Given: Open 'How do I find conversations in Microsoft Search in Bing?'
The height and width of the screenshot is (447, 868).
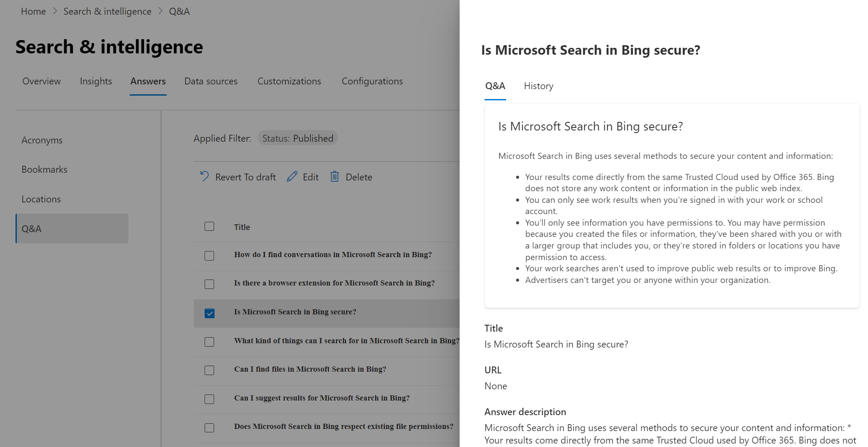Looking at the screenshot, I should (333, 255).
